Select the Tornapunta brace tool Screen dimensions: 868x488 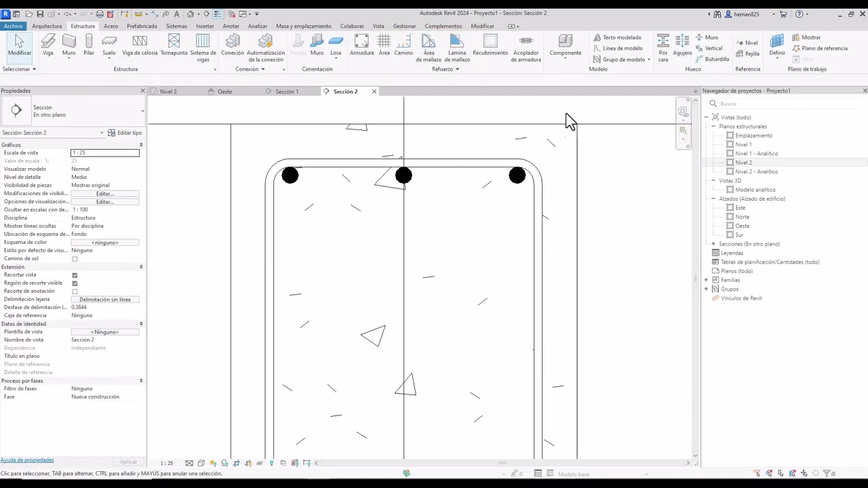pyautogui.click(x=174, y=45)
